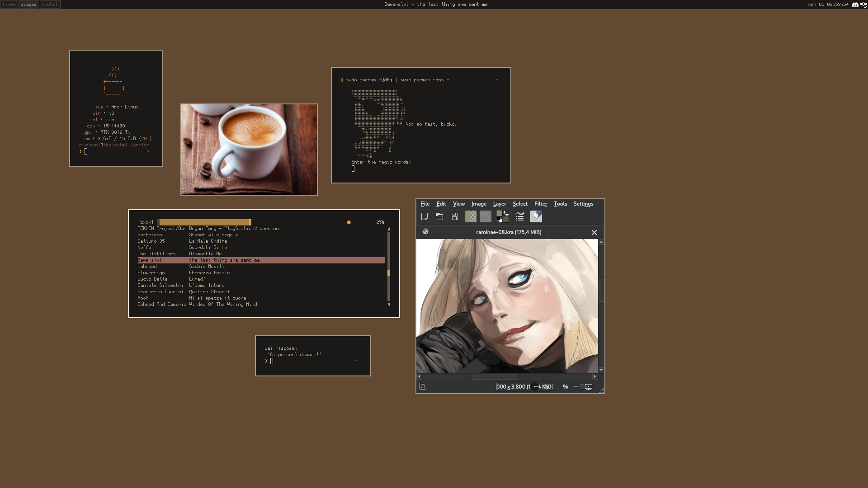
Task: Click the Save floppy disk icon
Action: [x=454, y=217]
